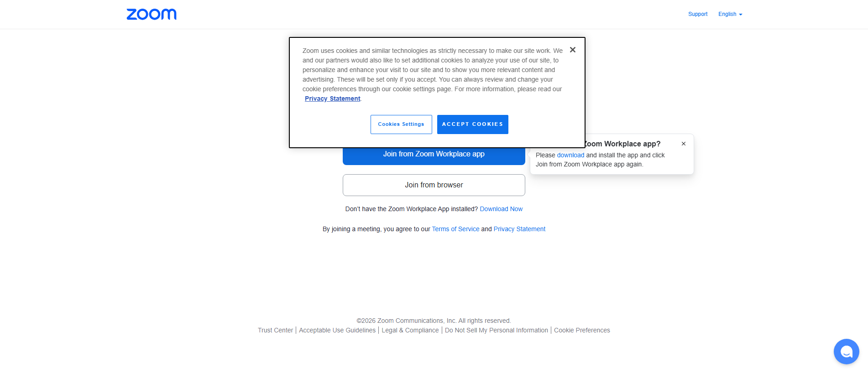
Task: Accept cookies
Action: (x=473, y=124)
